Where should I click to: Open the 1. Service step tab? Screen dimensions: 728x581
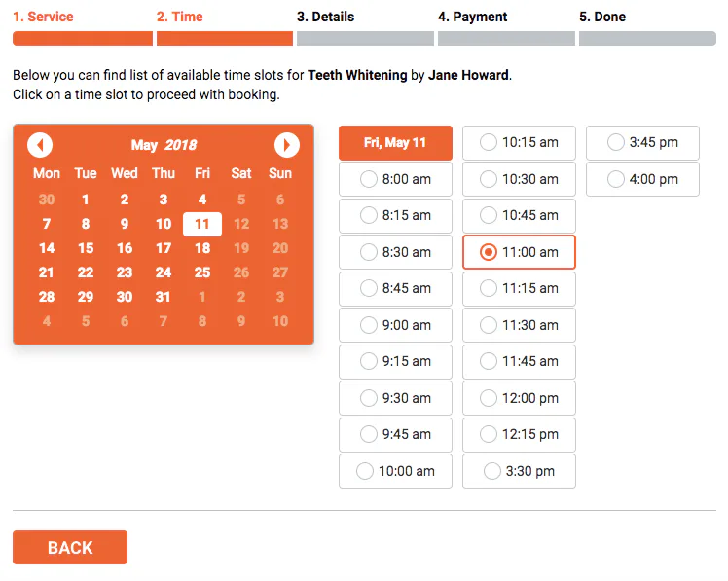(x=43, y=17)
